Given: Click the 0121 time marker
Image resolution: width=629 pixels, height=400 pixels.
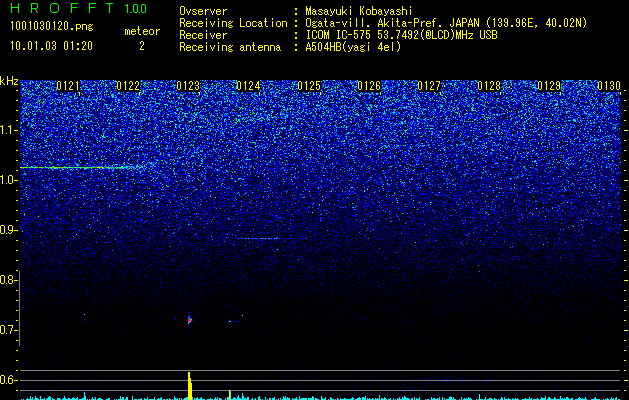Looking at the screenshot, I should pos(68,86).
